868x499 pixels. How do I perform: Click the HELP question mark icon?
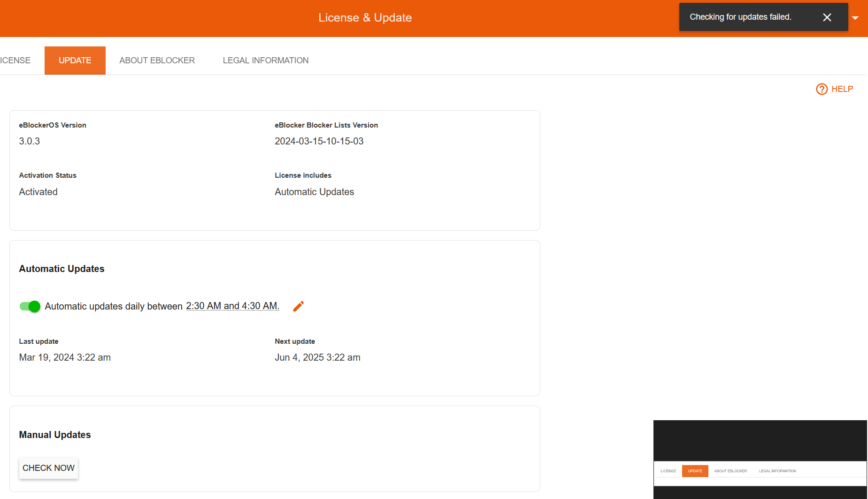[822, 89]
